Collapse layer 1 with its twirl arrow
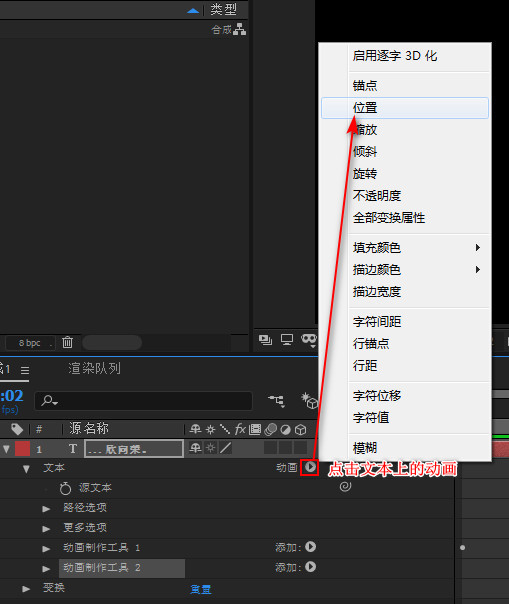509x604 pixels. coord(6,449)
